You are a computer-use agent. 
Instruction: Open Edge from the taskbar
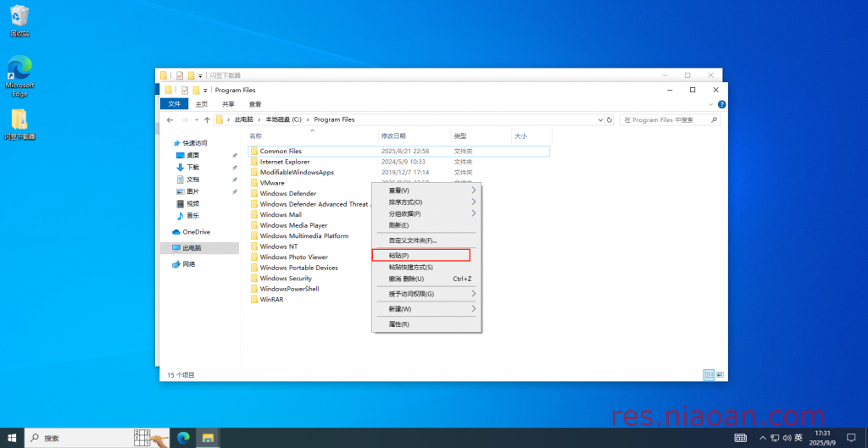pos(183,438)
